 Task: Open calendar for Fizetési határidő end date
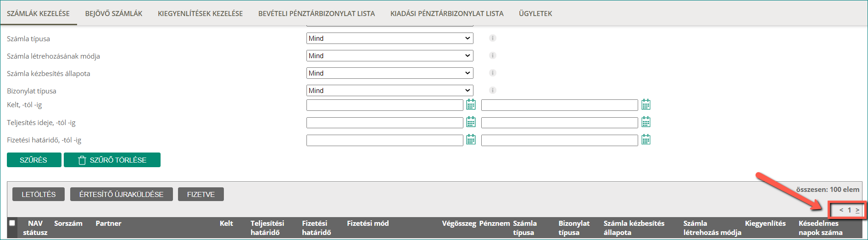pyautogui.click(x=646, y=139)
